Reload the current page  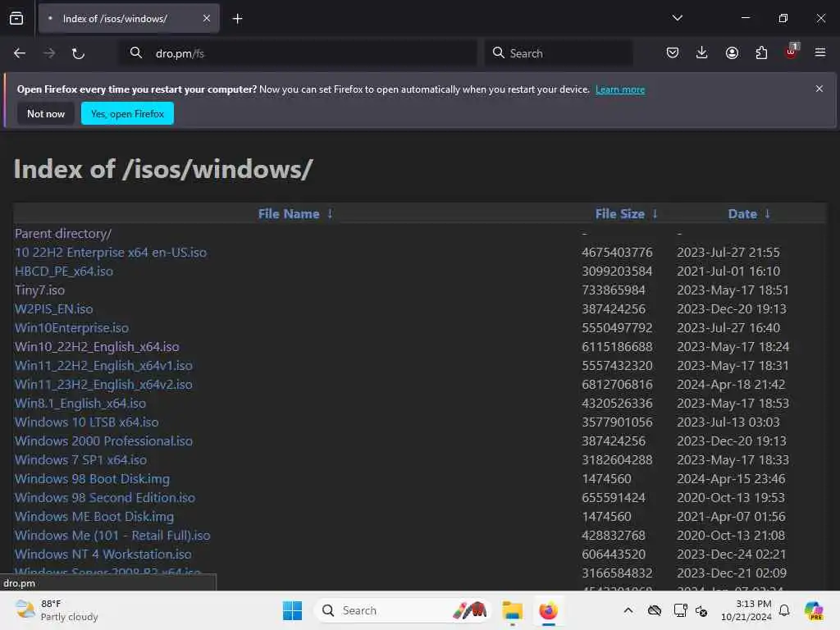click(x=78, y=53)
